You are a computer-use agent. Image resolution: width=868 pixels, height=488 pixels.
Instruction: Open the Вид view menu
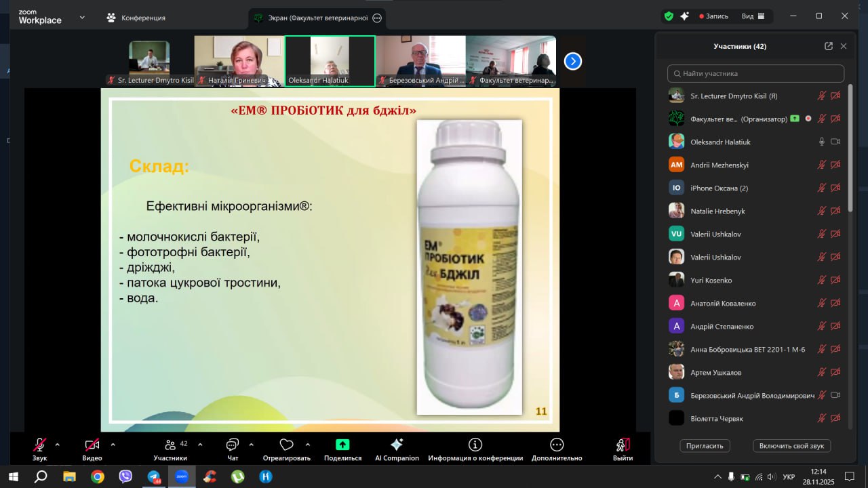(753, 16)
